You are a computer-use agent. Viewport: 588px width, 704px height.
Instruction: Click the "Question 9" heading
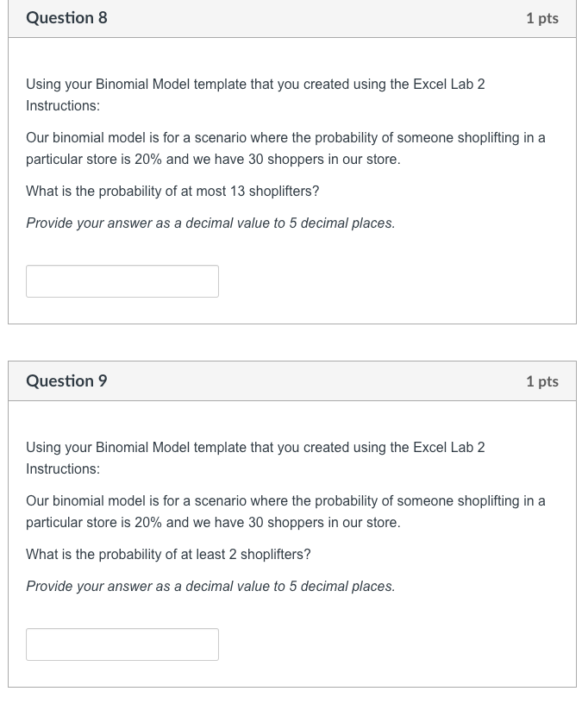67,381
